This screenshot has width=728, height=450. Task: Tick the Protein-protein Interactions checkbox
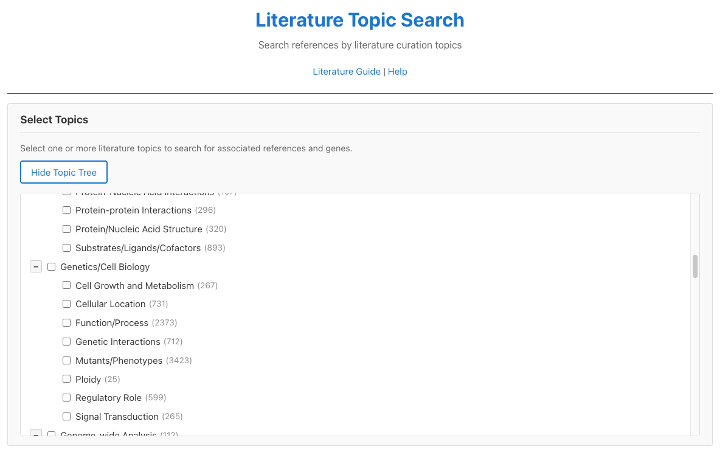click(67, 211)
